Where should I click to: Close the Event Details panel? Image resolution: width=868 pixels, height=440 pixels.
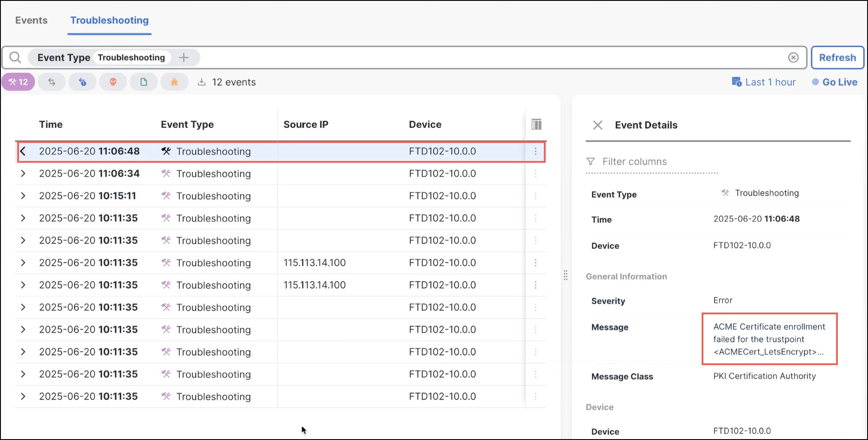[x=597, y=125]
